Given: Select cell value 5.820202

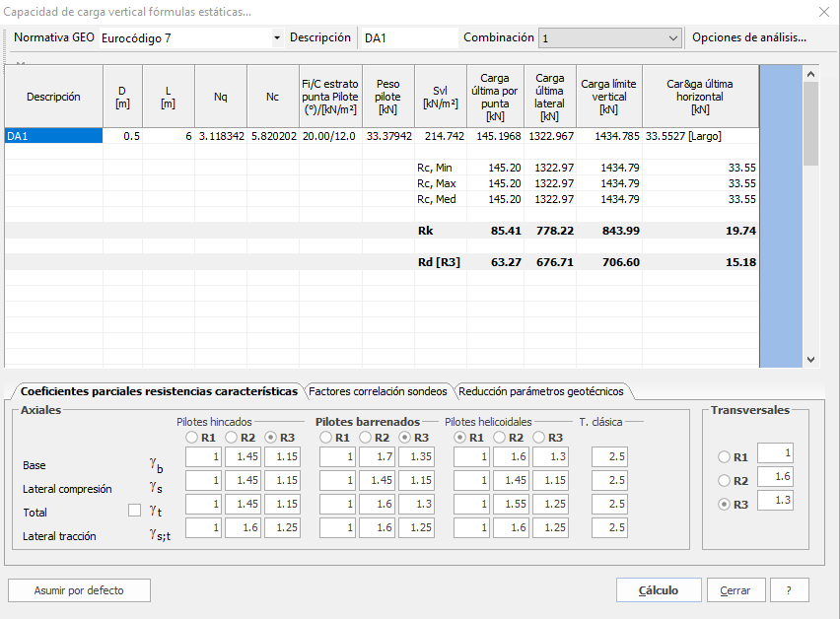Looking at the screenshot, I should click(273, 136).
